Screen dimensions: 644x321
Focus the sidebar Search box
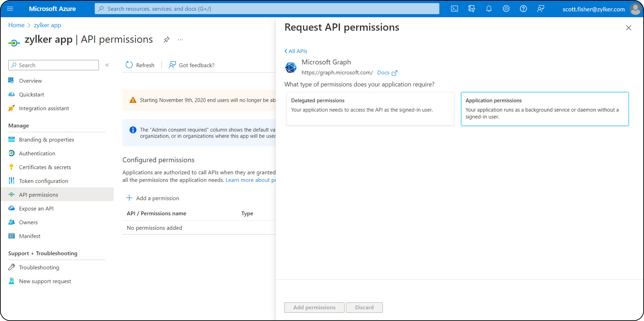(x=54, y=65)
